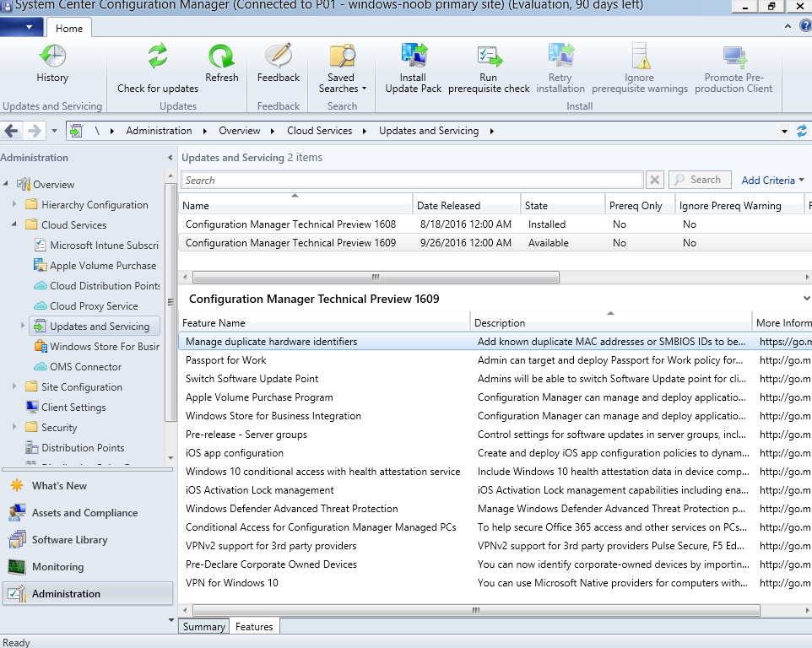Go back using navigation arrow

[x=12, y=131]
